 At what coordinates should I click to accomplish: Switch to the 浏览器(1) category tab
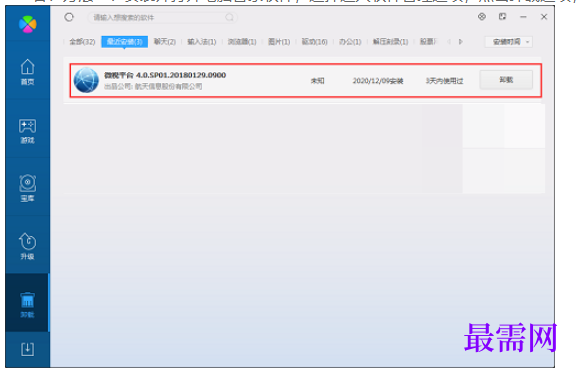[242, 42]
